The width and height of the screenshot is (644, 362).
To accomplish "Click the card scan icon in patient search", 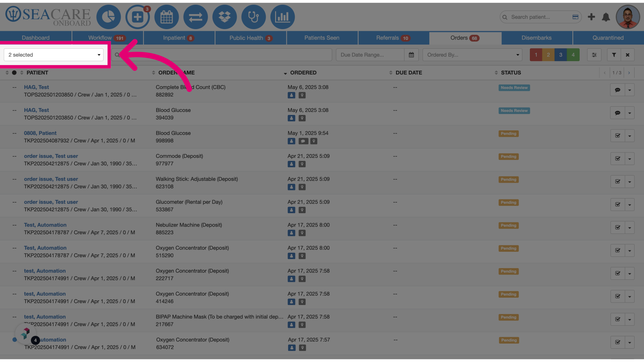I will coord(575,17).
